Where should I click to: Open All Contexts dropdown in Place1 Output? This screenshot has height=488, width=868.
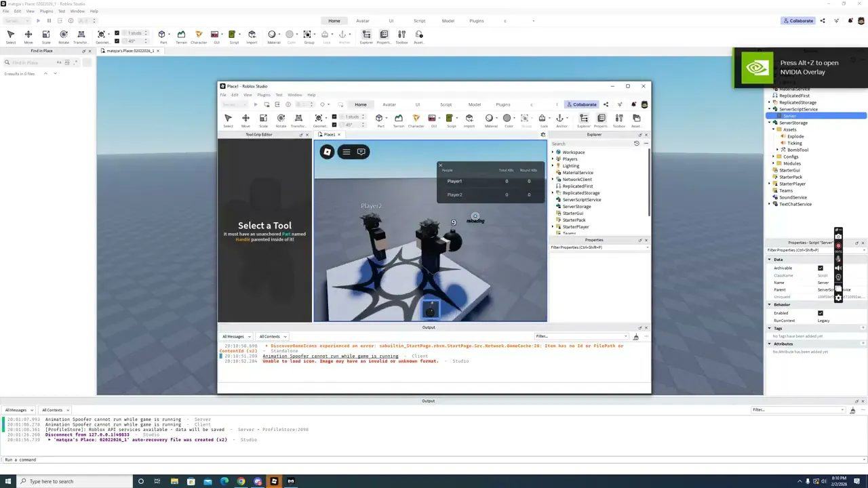(272, 336)
